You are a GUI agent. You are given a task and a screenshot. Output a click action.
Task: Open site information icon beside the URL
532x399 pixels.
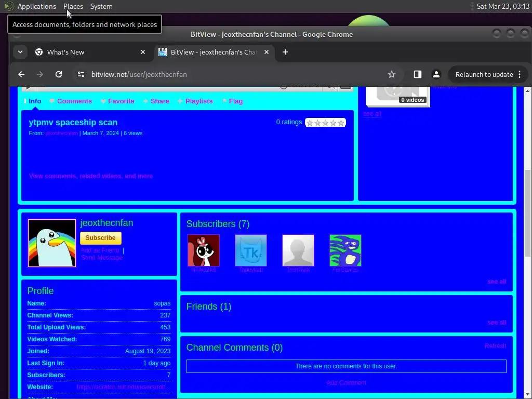tap(81, 74)
